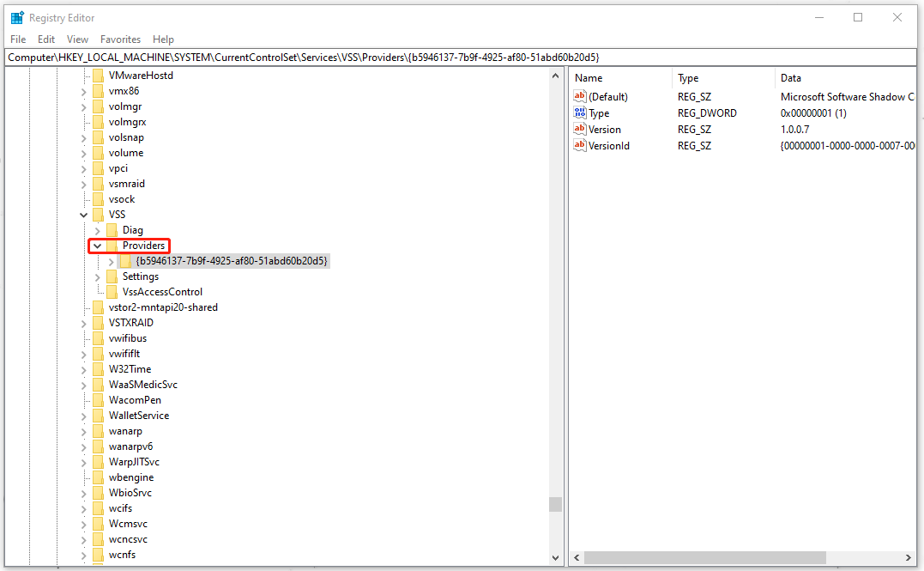Click the registry path address bar

(462, 58)
